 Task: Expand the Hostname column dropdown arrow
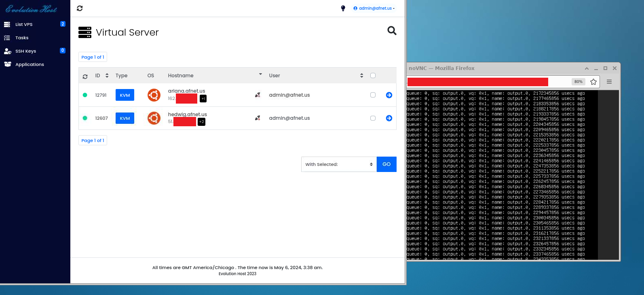click(260, 74)
